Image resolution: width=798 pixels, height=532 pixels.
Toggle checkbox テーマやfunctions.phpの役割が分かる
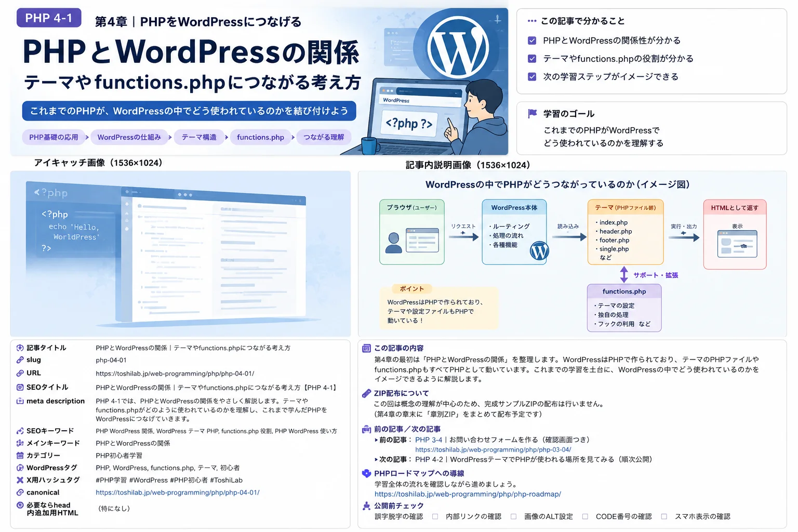click(x=532, y=59)
